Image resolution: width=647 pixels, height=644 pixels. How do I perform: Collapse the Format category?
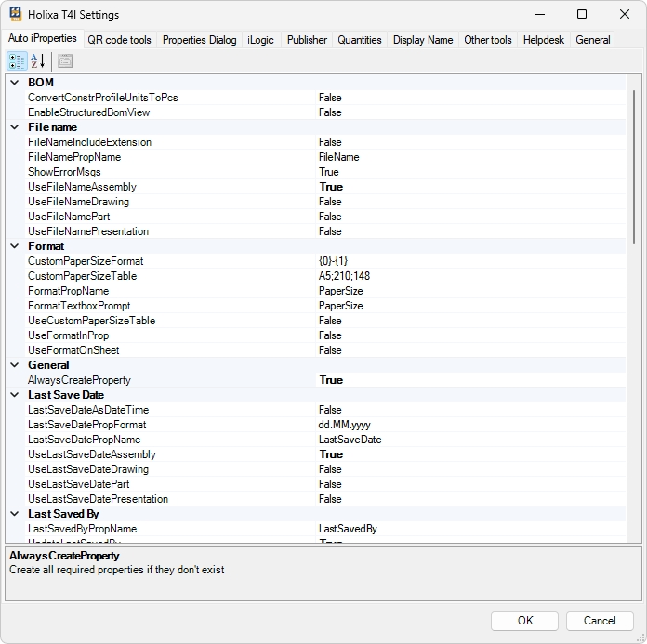click(15, 246)
